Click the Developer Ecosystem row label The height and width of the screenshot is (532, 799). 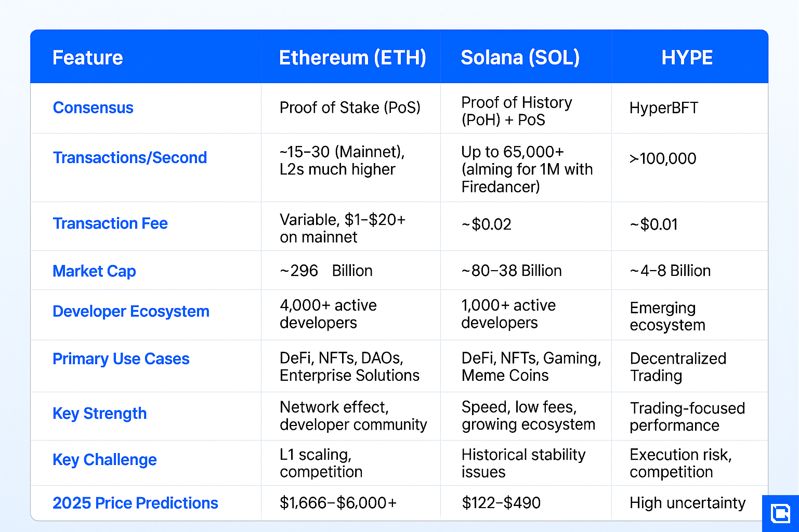click(131, 311)
